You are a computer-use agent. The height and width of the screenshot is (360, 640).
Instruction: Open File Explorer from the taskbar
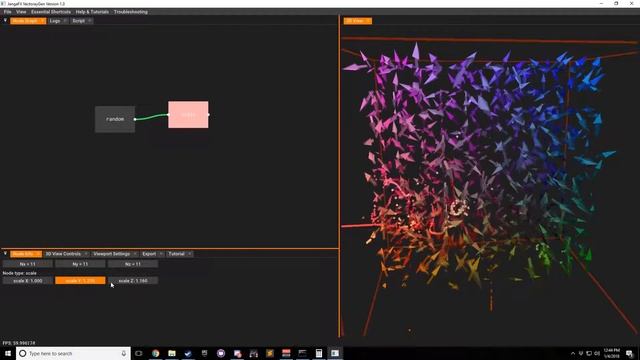172,353
